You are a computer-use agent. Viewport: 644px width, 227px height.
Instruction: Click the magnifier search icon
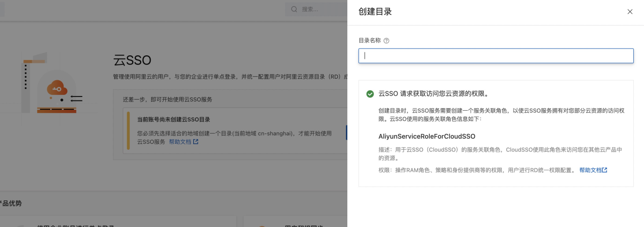coord(295,9)
